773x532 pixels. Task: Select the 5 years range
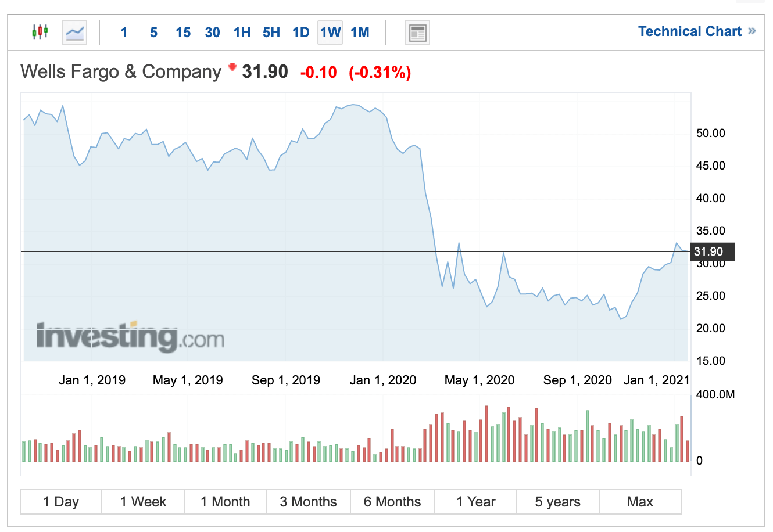[x=557, y=502]
